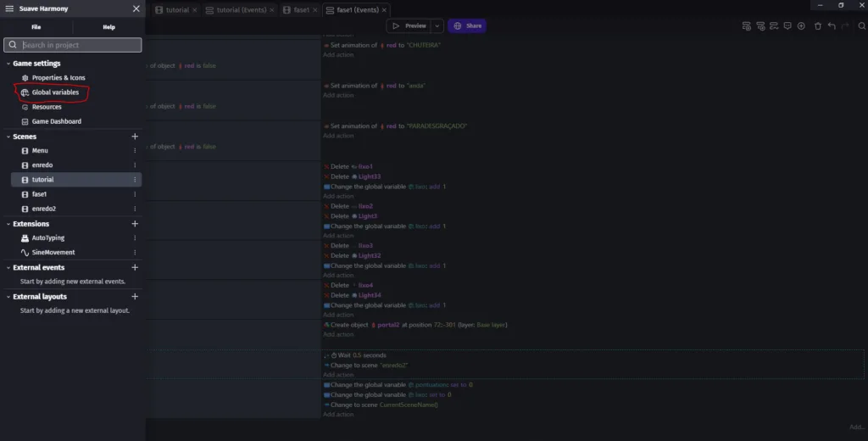The height and width of the screenshot is (441, 868).
Task: Open the Help menu
Action: click(x=109, y=27)
